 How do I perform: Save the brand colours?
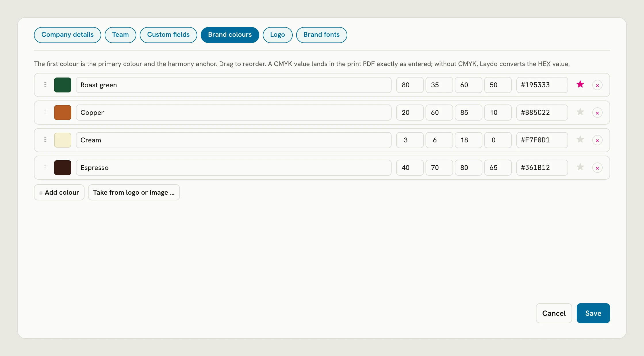[593, 313]
